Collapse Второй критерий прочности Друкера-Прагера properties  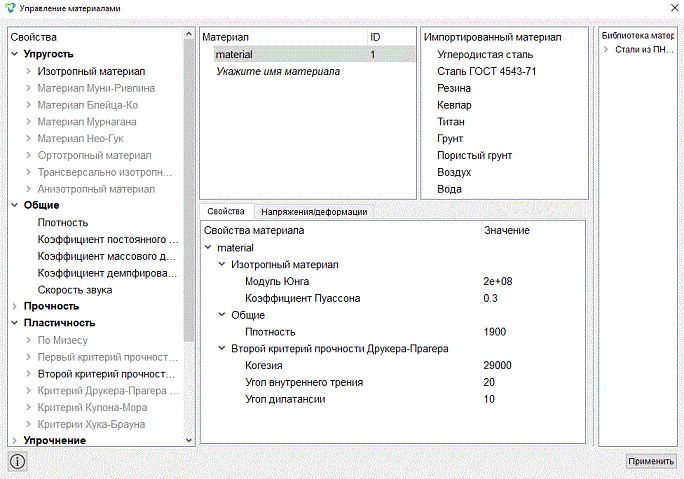point(222,348)
